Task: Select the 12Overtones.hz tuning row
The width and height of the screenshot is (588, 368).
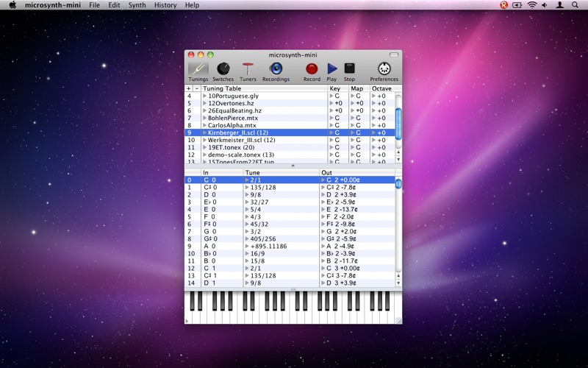Action: click(290, 103)
